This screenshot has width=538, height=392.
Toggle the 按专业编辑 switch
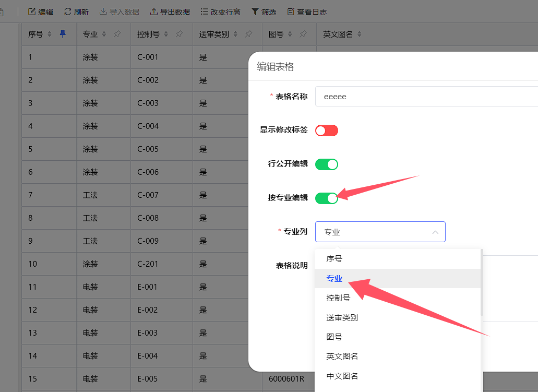click(x=327, y=198)
